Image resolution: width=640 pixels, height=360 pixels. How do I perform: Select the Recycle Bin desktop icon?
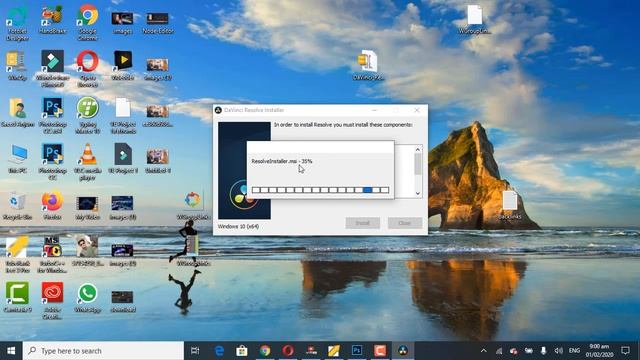17,206
